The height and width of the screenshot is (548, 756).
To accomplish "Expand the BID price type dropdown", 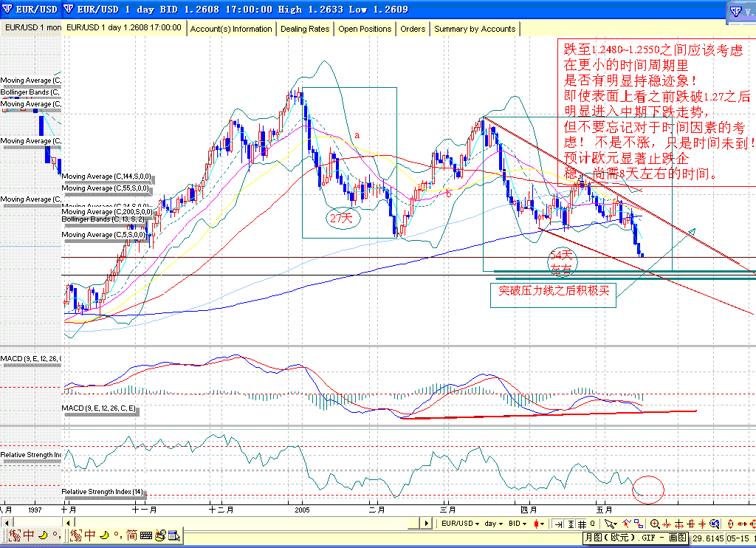I will click(518, 524).
